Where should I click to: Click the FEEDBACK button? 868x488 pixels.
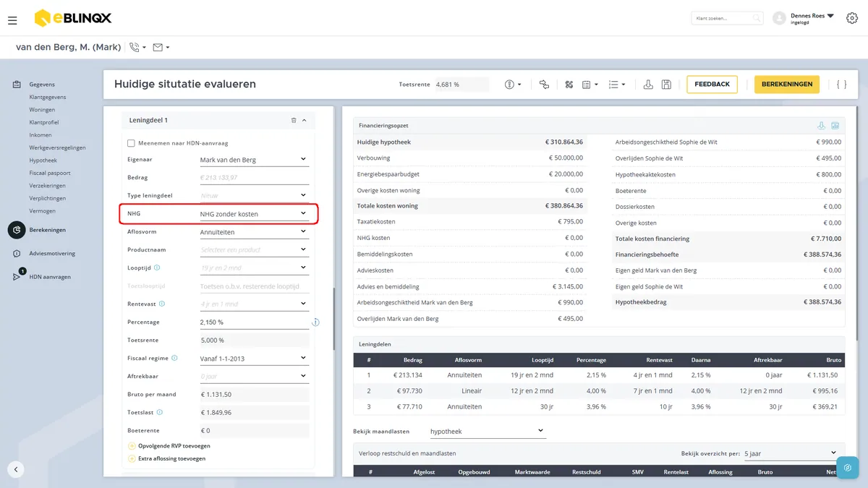point(712,85)
